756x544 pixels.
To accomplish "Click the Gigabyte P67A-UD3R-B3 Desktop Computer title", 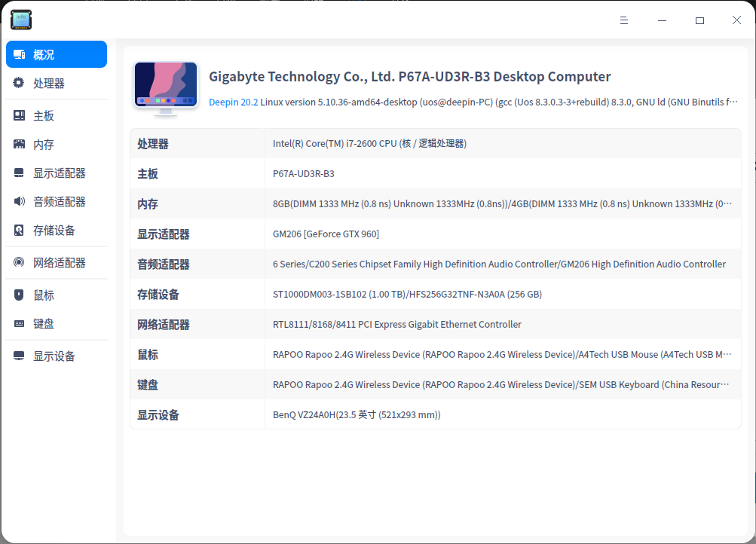I will (410, 77).
